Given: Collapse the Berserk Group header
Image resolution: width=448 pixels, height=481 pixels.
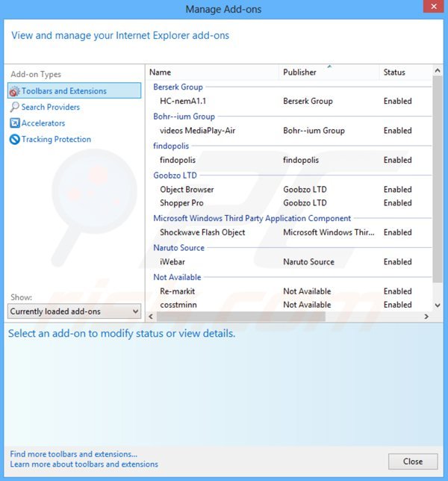Looking at the screenshot, I should click(x=178, y=87).
